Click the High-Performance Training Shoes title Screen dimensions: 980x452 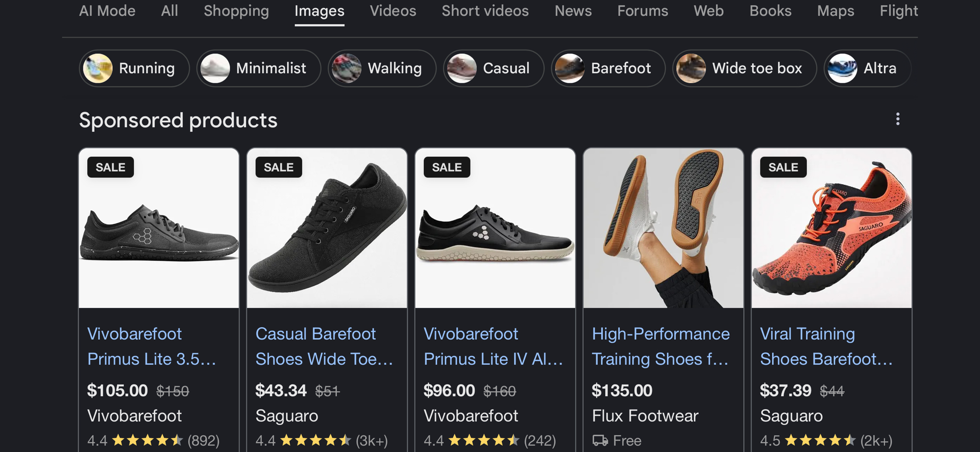pyautogui.click(x=660, y=346)
